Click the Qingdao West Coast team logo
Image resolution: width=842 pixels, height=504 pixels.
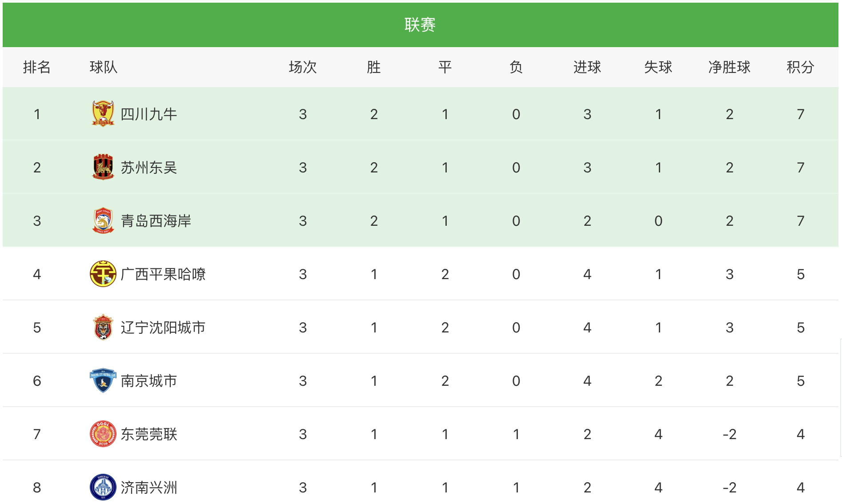[x=103, y=220]
